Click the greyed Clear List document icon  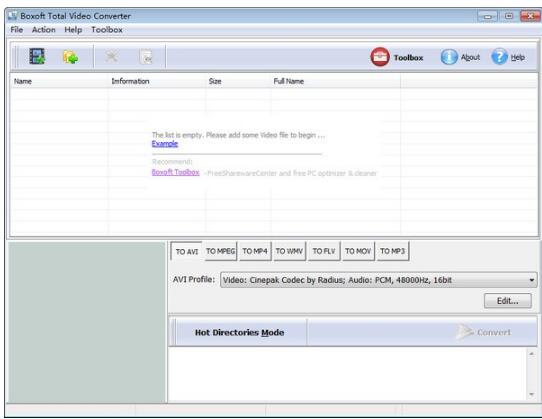pos(146,57)
